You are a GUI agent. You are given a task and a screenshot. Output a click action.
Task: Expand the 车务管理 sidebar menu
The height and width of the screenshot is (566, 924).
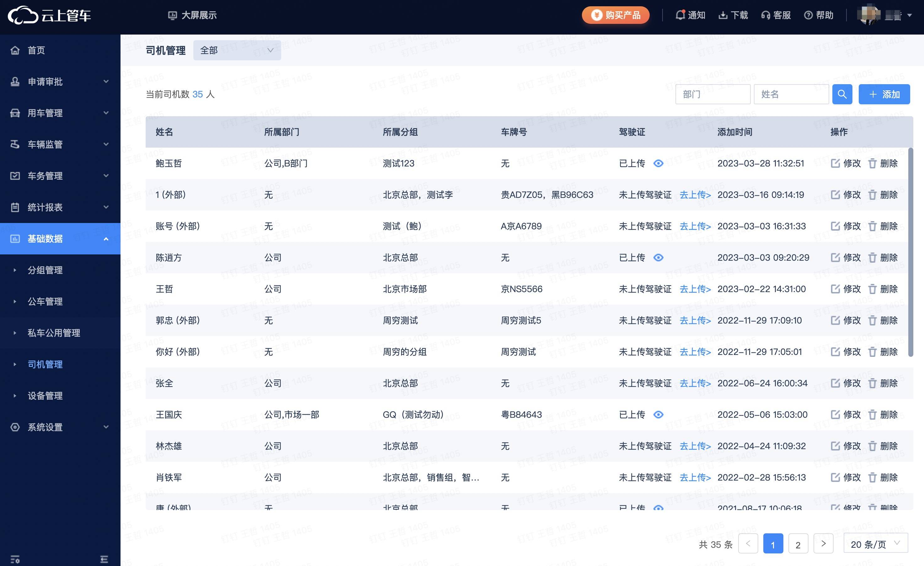click(x=60, y=176)
